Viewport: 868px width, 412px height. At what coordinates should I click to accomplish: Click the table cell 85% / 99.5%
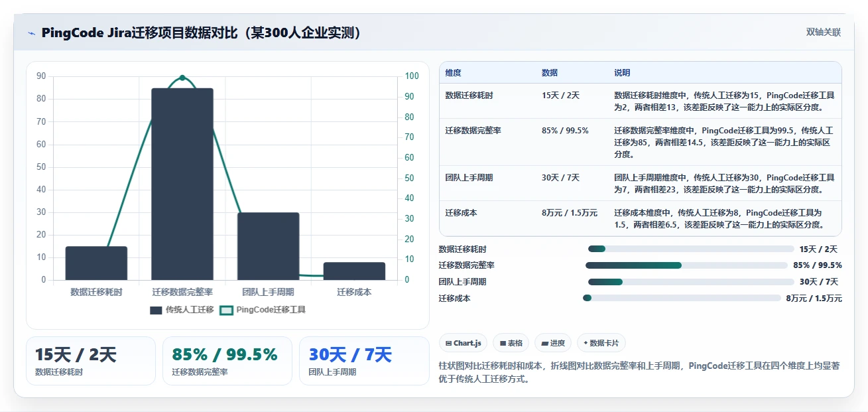click(x=565, y=131)
